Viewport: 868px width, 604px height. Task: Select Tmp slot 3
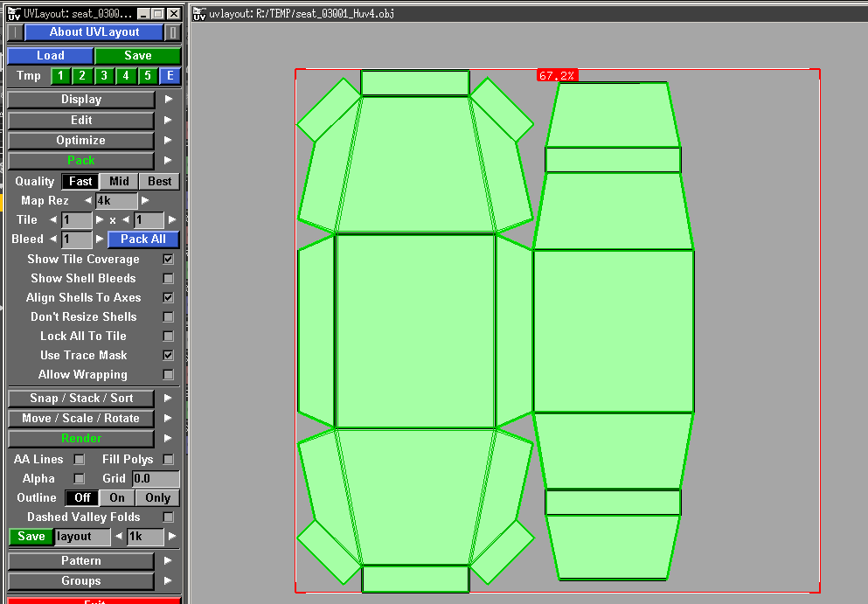pos(104,75)
